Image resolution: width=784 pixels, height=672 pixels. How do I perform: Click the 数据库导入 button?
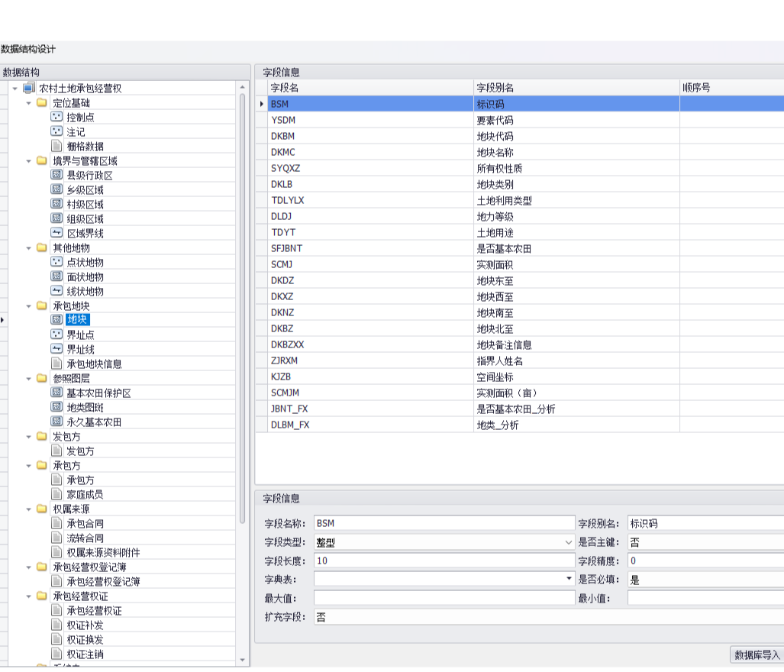[757, 655]
